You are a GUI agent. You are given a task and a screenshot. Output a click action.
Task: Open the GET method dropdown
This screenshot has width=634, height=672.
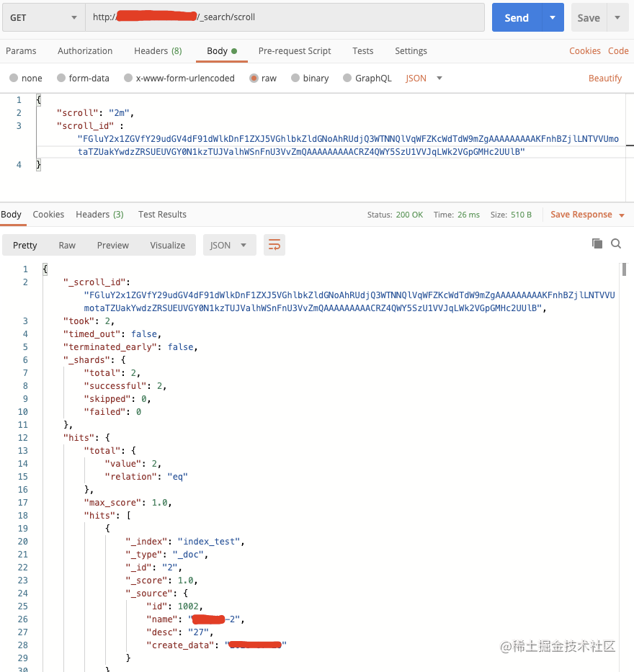(x=44, y=17)
